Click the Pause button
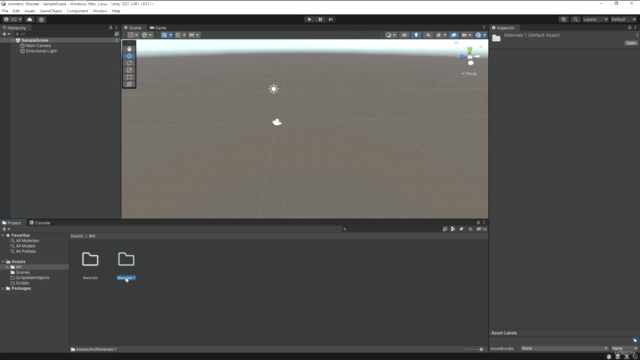This screenshot has height=360, width=640. (320, 19)
